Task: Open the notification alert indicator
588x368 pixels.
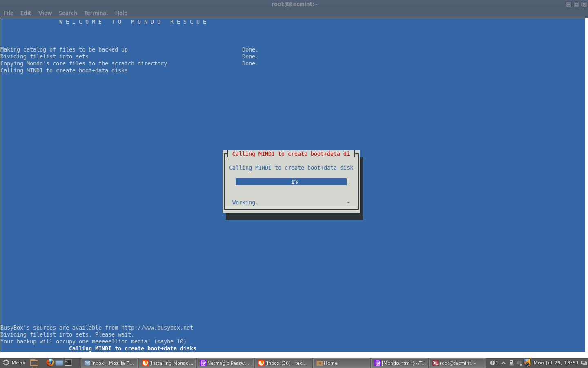Action: pyautogui.click(x=494, y=363)
